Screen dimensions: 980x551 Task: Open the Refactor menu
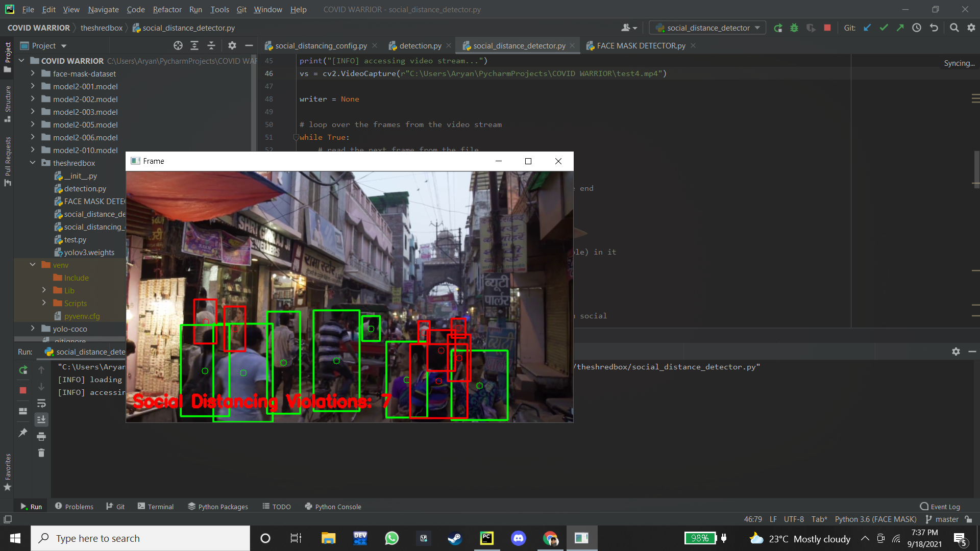(167, 9)
